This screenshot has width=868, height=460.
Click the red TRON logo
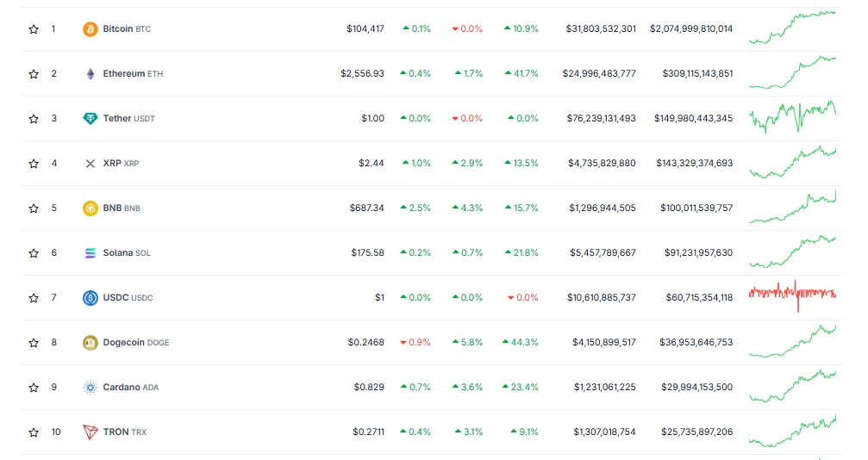click(x=91, y=432)
